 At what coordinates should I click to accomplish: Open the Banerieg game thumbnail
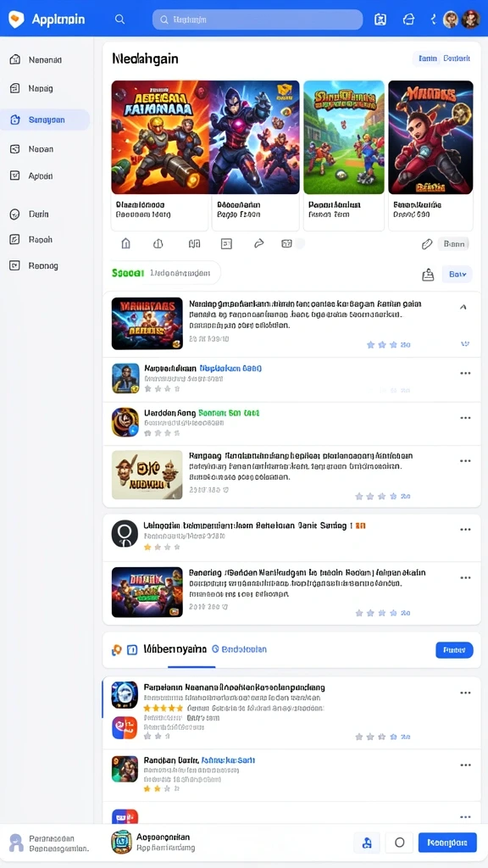147,593
